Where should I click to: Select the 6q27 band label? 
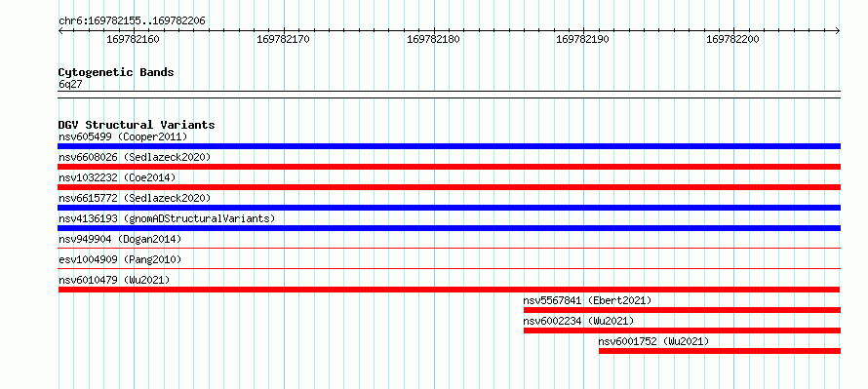point(70,84)
